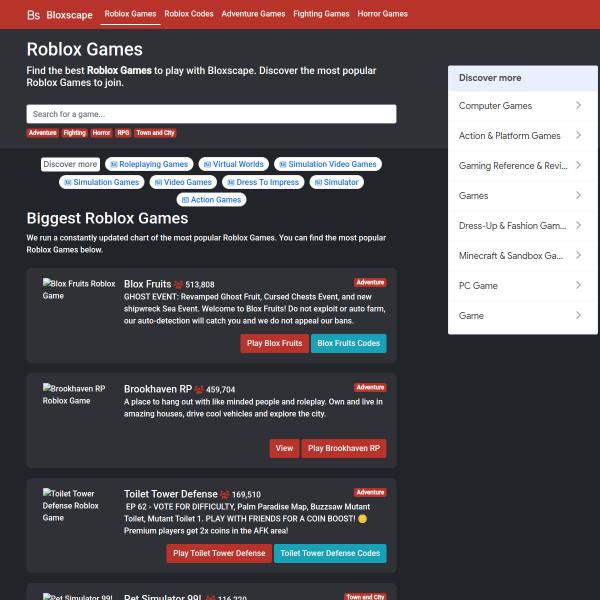Click the 169,510 player count text
This screenshot has height=600, width=600.
pos(246,494)
